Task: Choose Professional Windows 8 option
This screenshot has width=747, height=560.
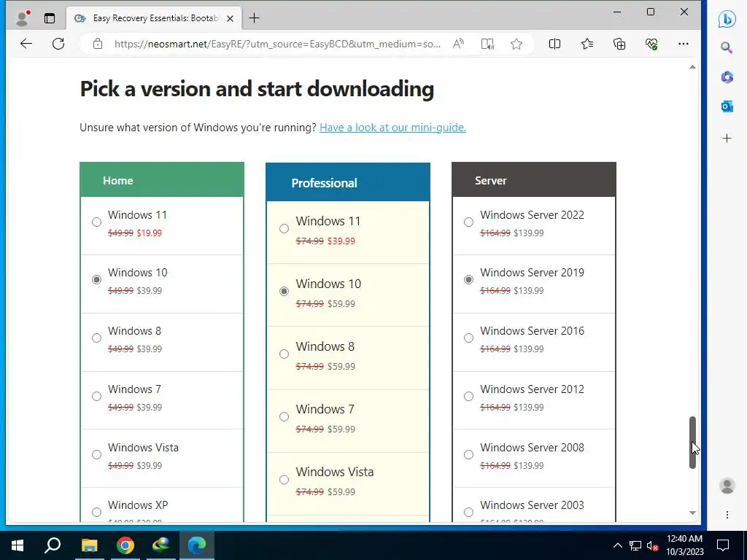Action: [x=284, y=354]
